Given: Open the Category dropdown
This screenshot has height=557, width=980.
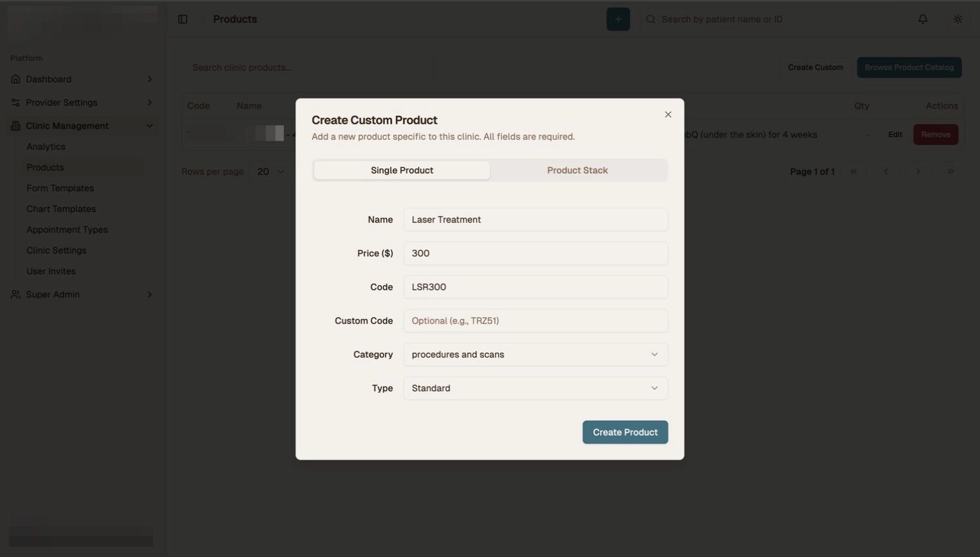Looking at the screenshot, I should (535, 354).
